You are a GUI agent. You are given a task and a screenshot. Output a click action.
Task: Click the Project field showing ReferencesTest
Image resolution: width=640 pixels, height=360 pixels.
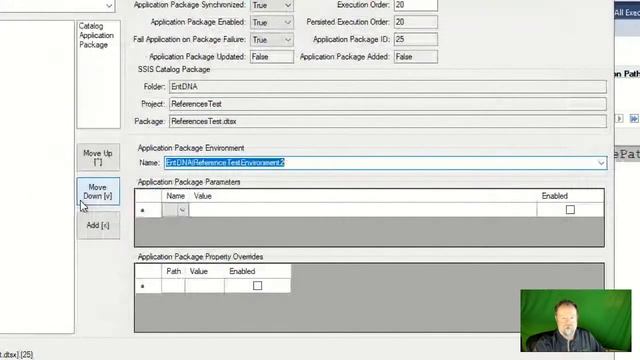(x=388, y=104)
